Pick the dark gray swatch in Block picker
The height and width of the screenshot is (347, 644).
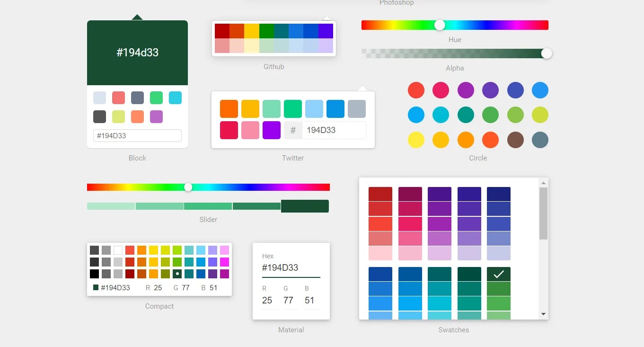click(99, 116)
